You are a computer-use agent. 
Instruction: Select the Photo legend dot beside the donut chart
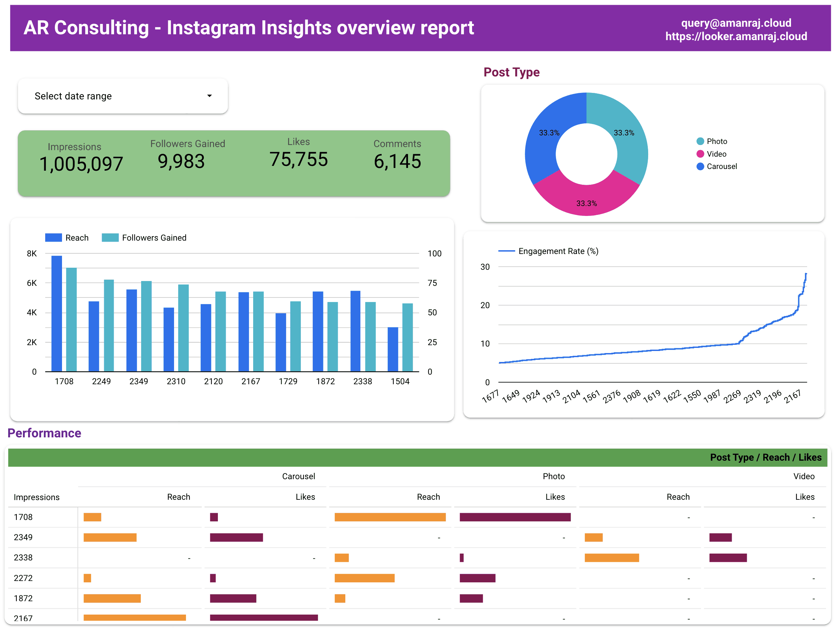pos(701,141)
